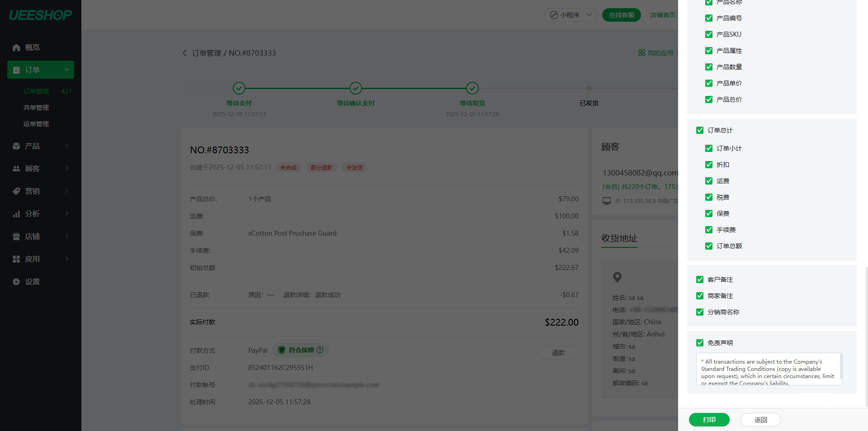Open 运单管理 from the order submenu

click(x=37, y=123)
